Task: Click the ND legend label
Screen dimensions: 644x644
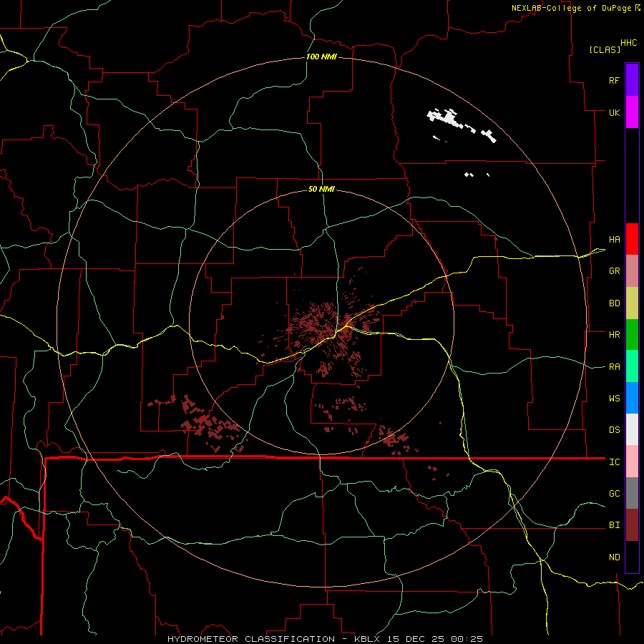Action: [614, 557]
